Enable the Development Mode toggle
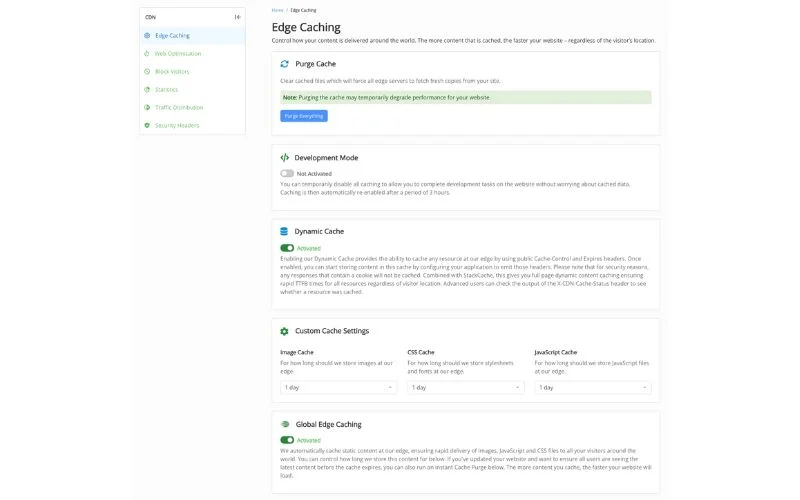The image size is (800, 500). [x=287, y=173]
